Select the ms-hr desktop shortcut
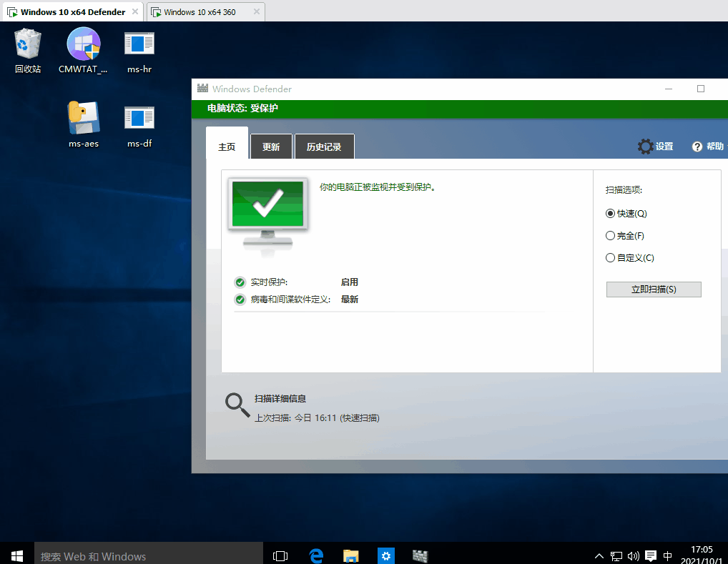 (139, 52)
